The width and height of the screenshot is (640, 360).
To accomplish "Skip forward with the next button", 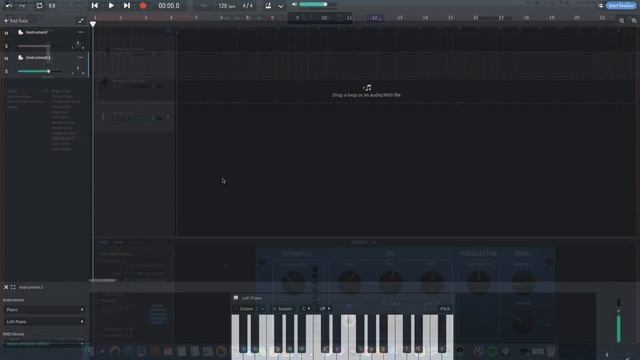I will (x=127, y=6).
